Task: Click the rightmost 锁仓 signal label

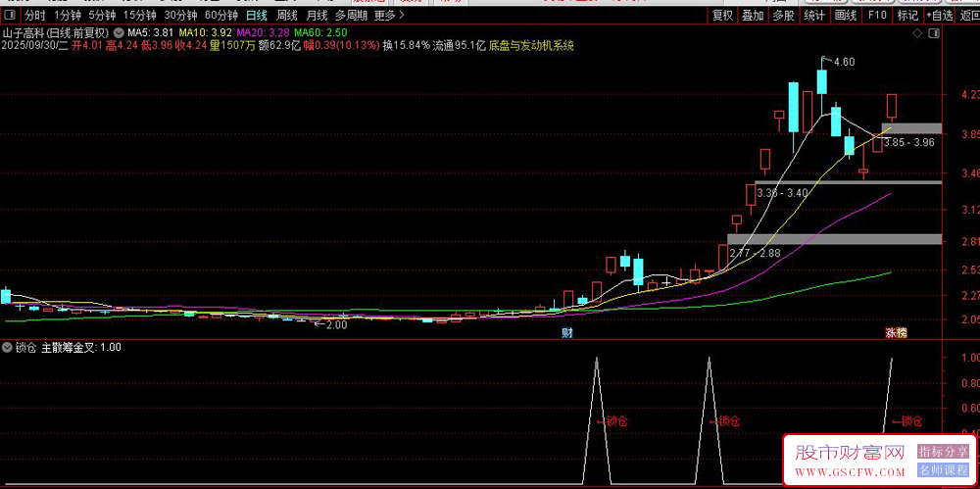Action: click(910, 421)
